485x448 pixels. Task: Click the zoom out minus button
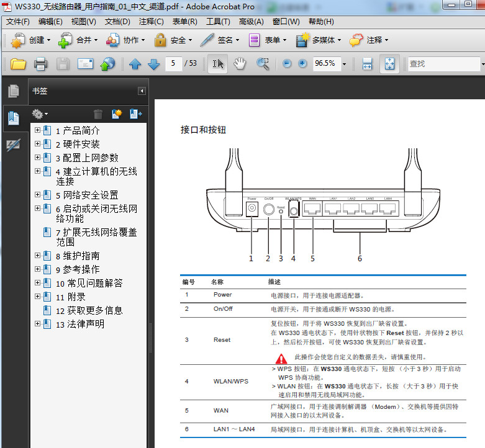pyautogui.click(x=287, y=64)
